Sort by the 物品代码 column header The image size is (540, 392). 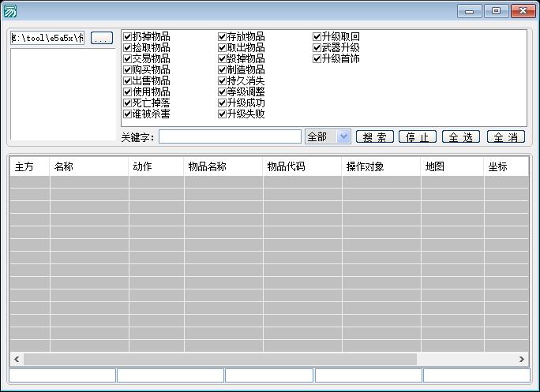302,166
